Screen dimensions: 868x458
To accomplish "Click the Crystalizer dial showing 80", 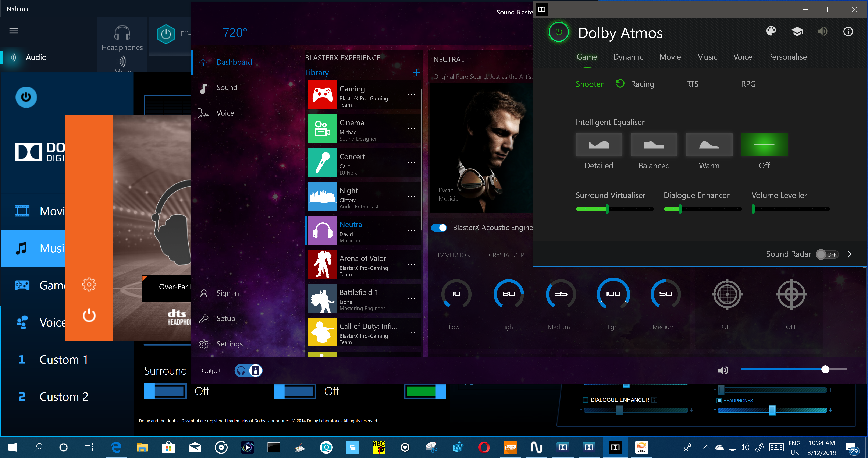I will 508,294.
